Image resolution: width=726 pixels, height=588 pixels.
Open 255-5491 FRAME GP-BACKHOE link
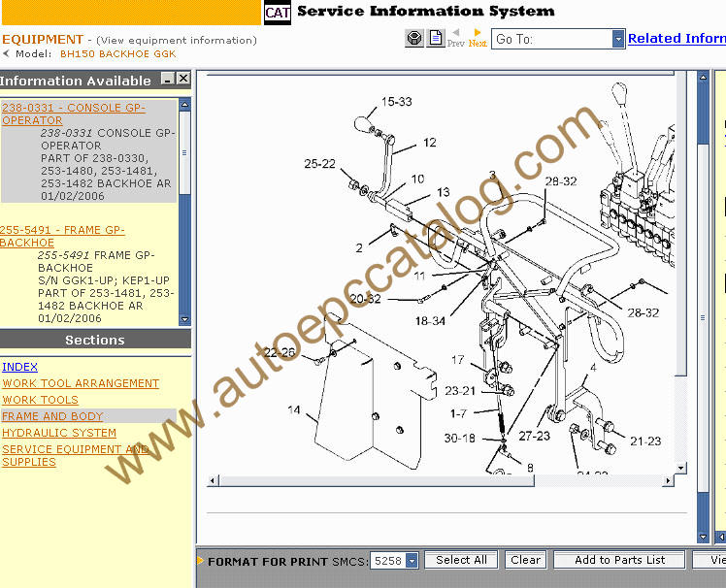(x=62, y=236)
